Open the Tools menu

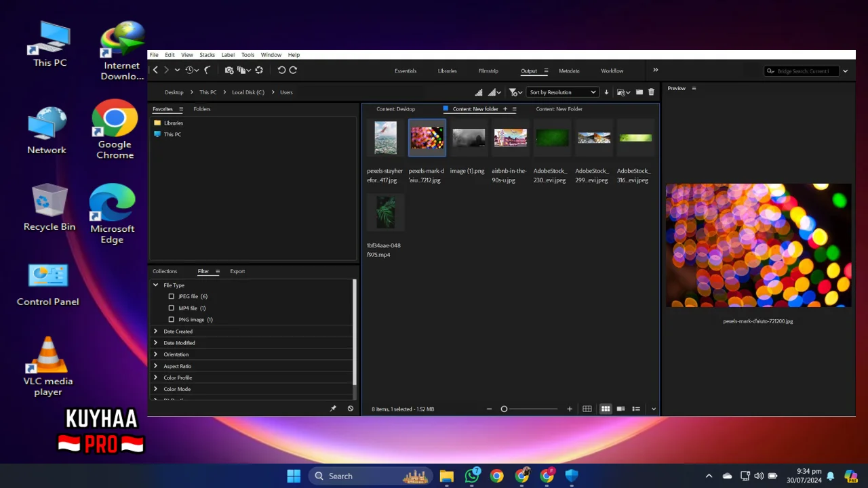click(248, 55)
